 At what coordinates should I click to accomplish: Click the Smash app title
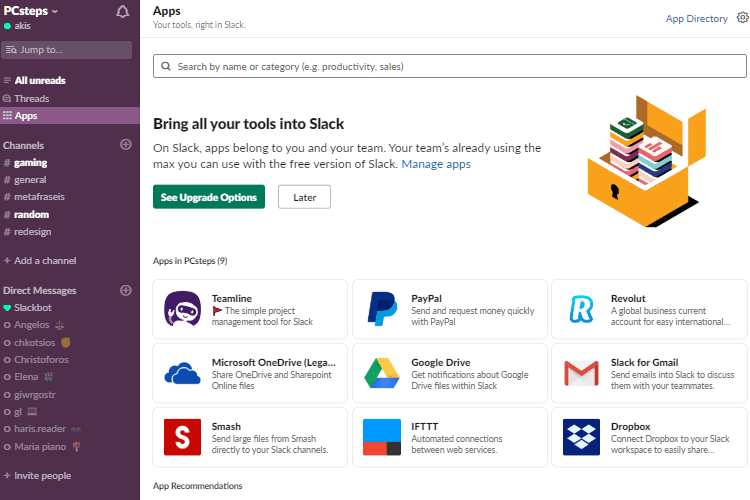point(226,426)
